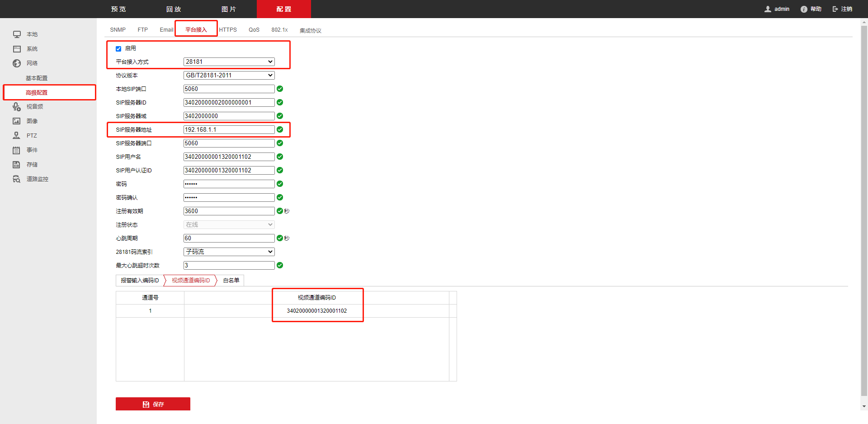
Task: Open the HTTPS tab
Action: tap(228, 30)
